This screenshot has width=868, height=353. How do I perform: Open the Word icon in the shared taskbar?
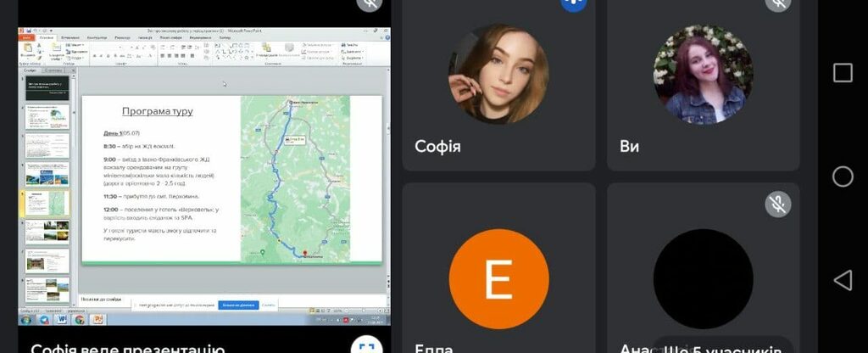click(62, 320)
